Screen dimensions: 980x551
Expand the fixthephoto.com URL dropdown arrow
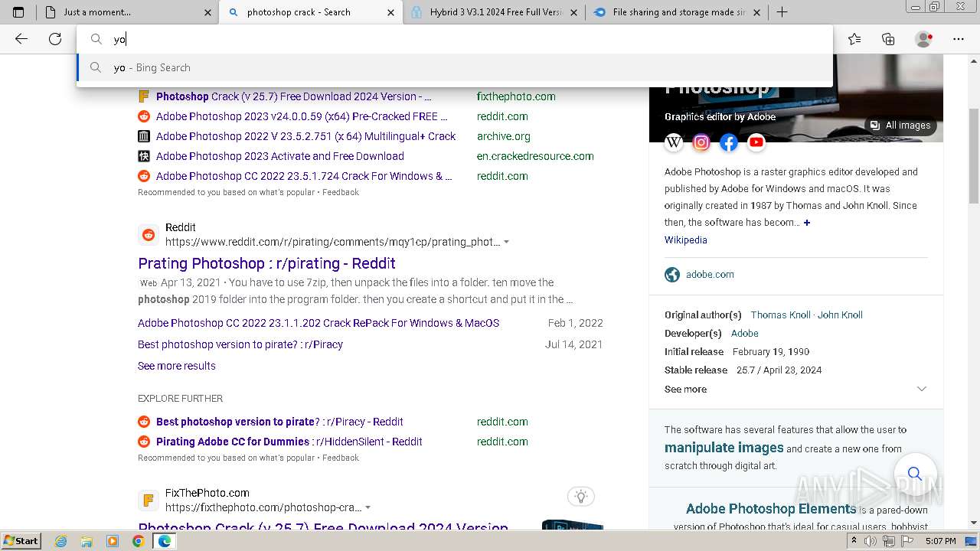(x=367, y=508)
